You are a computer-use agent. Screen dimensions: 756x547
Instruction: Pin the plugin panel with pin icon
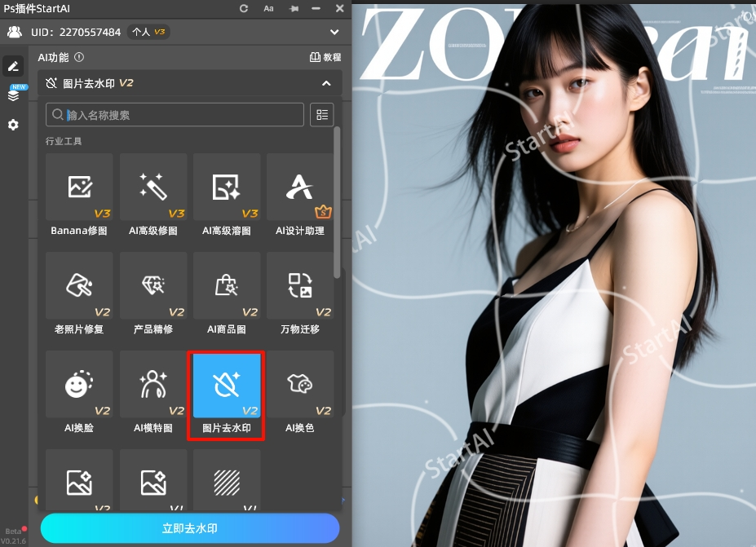[293, 8]
